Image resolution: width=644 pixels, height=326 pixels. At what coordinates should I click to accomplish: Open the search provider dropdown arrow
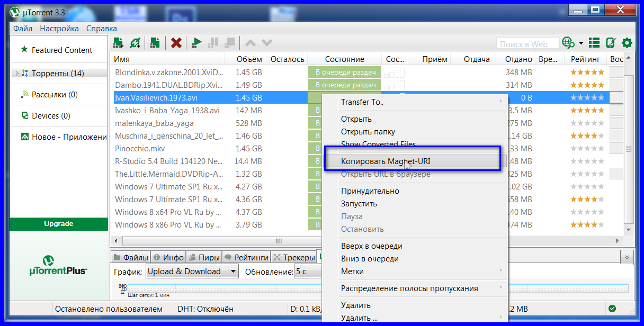[581, 43]
